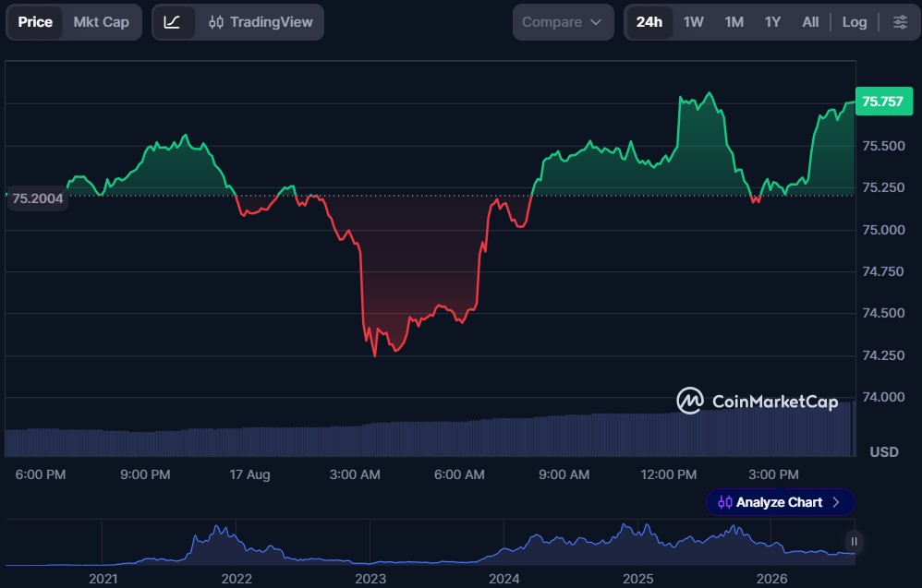The height and width of the screenshot is (588, 922).
Task: Click the 6:00 AM time axis label
Action: (x=459, y=474)
